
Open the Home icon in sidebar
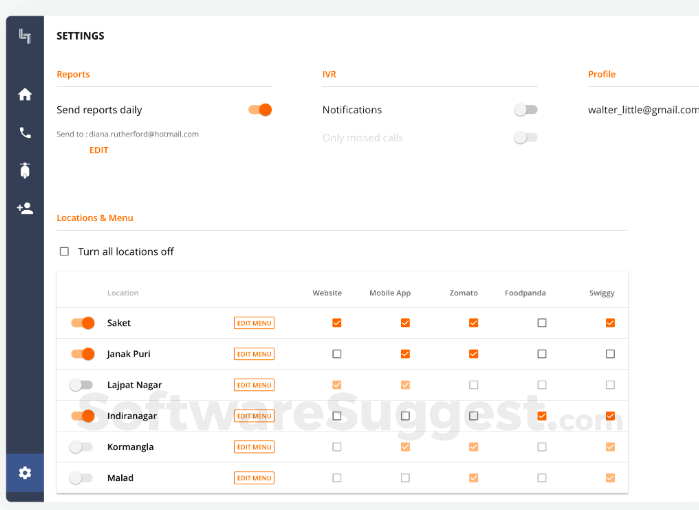pyautogui.click(x=25, y=94)
